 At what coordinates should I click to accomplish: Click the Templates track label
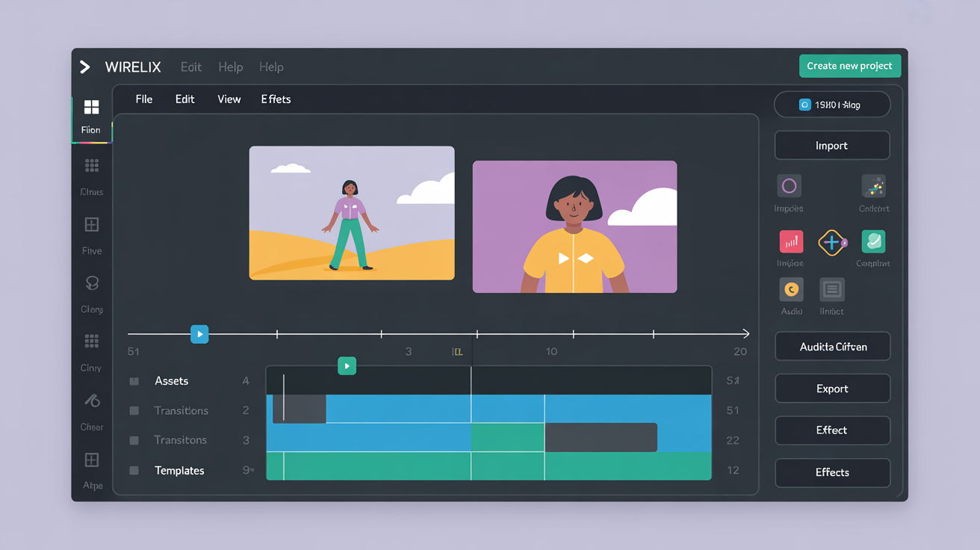[x=179, y=471]
